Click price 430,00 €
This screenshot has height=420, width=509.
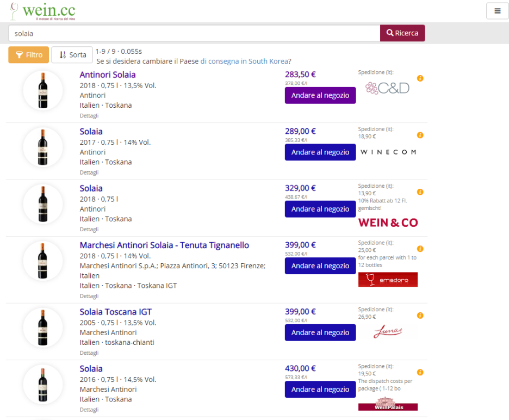point(300,368)
